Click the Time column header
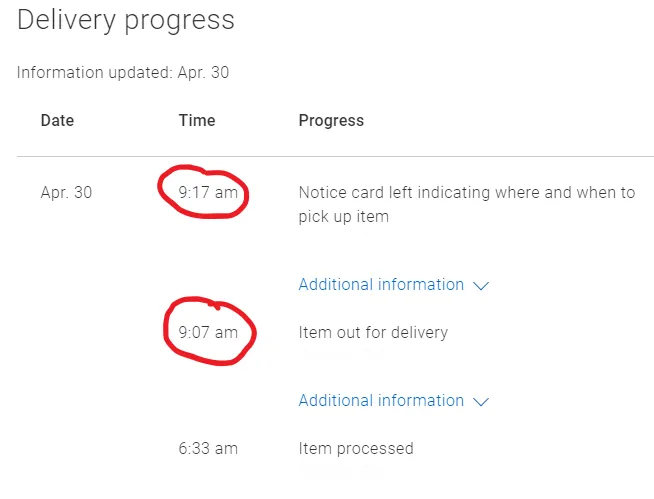The width and height of the screenshot is (654, 499). click(x=197, y=121)
